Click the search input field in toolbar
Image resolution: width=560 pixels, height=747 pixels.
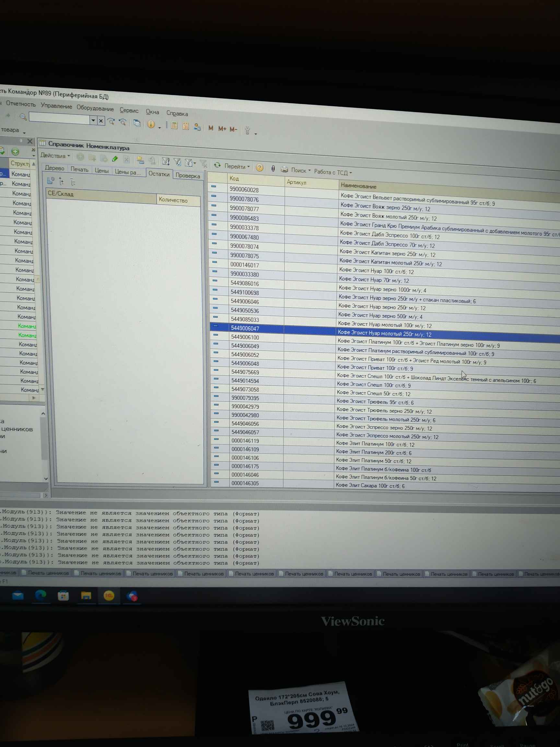(59, 119)
